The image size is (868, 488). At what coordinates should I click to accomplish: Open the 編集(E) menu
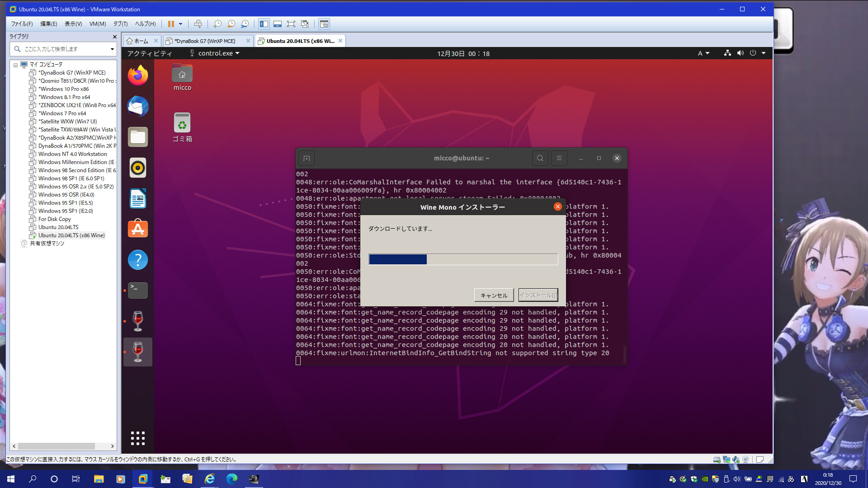(48, 24)
